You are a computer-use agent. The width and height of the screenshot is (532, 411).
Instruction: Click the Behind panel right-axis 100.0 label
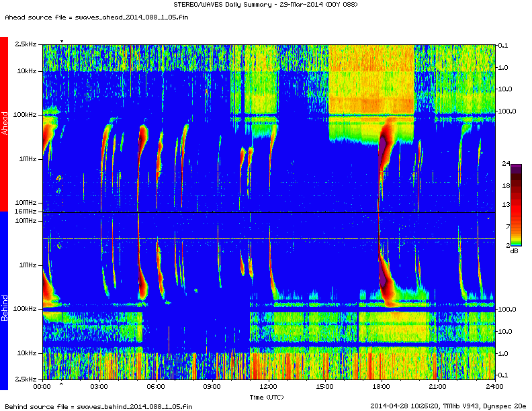(x=507, y=310)
